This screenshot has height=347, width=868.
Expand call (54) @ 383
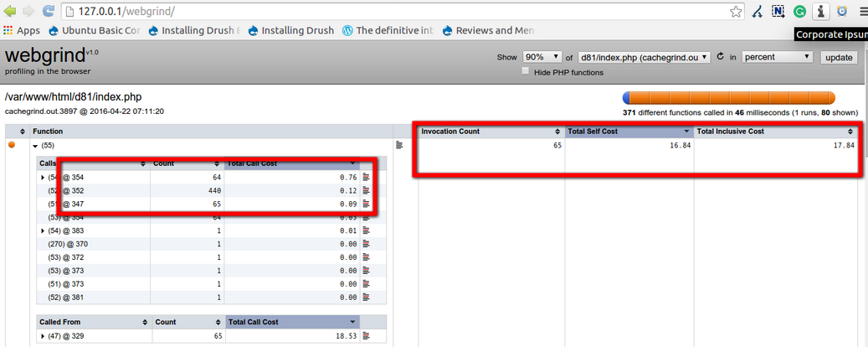[44, 230]
